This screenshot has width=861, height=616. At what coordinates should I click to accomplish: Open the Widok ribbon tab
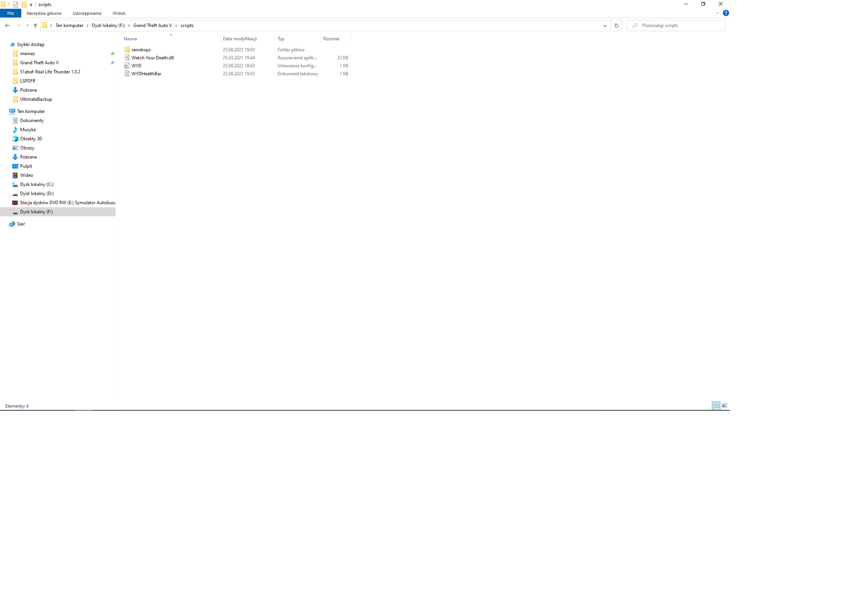tap(119, 13)
